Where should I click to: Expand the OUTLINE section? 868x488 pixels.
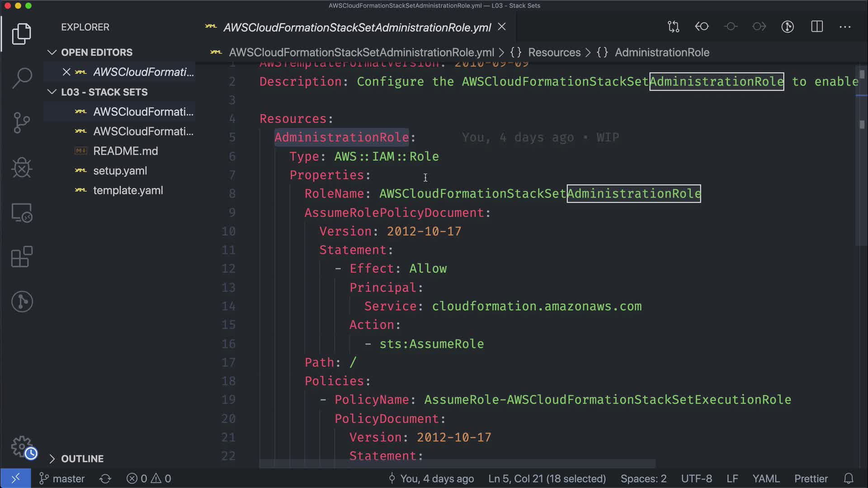[52, 459]
